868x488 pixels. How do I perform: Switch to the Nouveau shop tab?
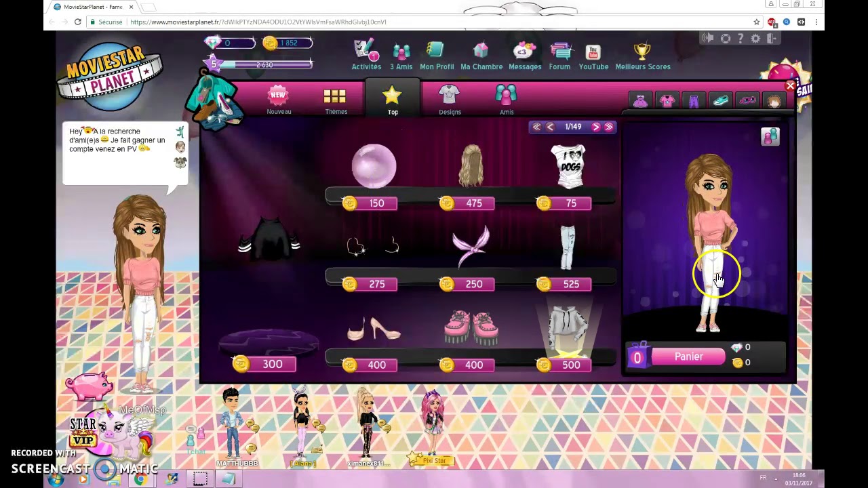(278, 101)
